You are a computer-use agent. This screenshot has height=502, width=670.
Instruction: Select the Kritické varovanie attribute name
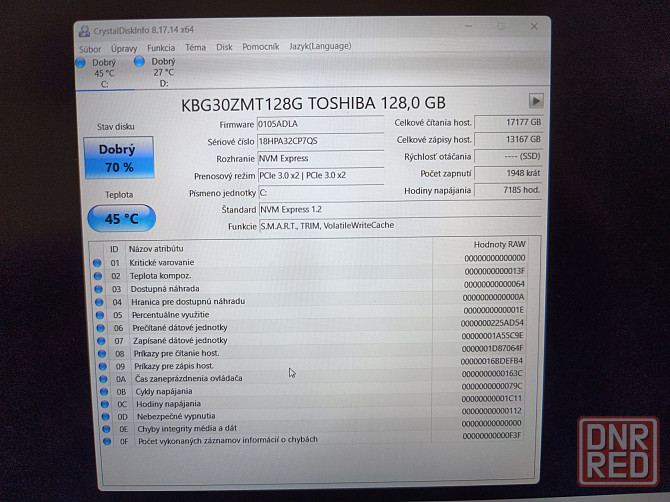162,262
